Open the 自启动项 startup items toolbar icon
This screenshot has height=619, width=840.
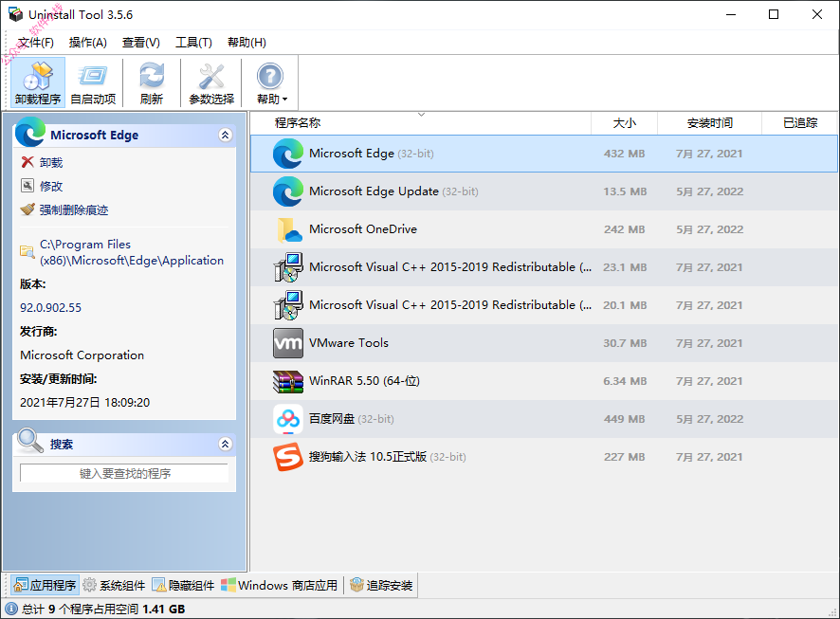pos(93,82)
